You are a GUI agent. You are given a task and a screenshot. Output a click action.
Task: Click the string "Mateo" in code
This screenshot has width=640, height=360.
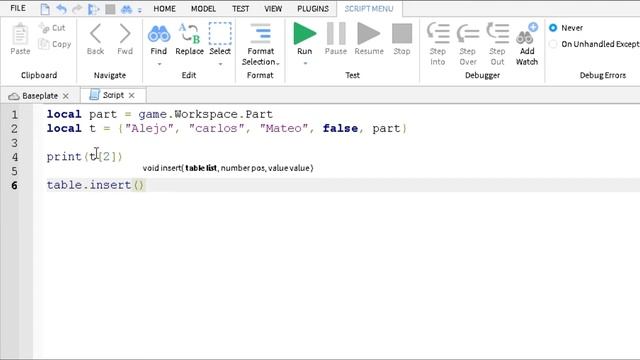point(284,129)
